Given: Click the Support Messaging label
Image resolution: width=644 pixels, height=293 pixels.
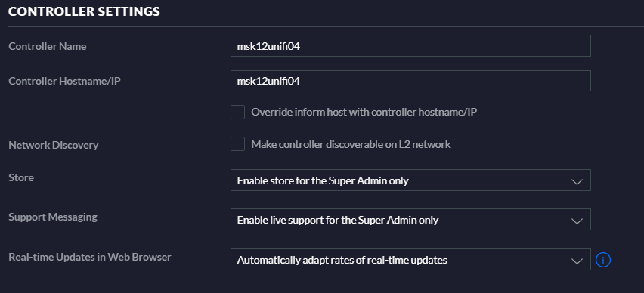Looking at the screenshot, I should [53, 217].
